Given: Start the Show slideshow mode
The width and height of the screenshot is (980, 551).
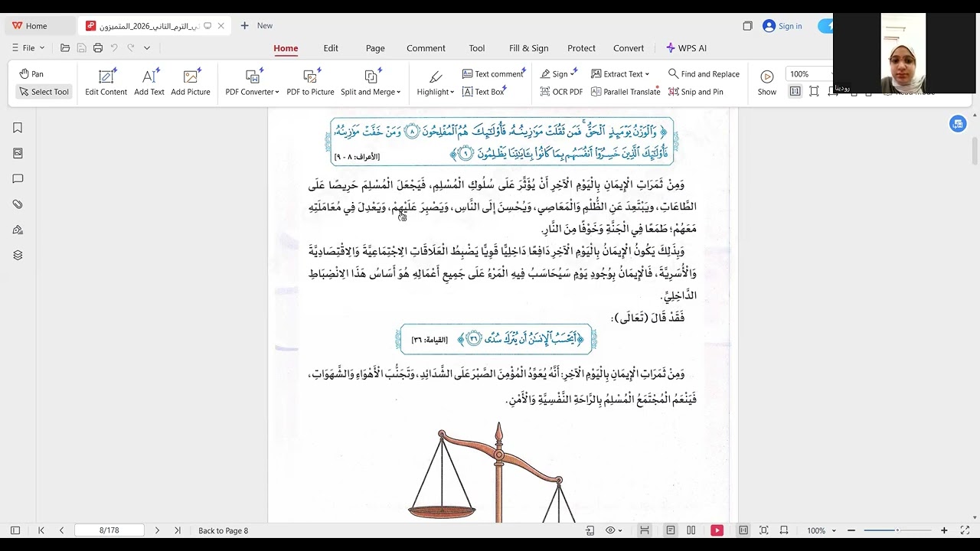Looking at the screenshot, I should [x=767, y=83].
